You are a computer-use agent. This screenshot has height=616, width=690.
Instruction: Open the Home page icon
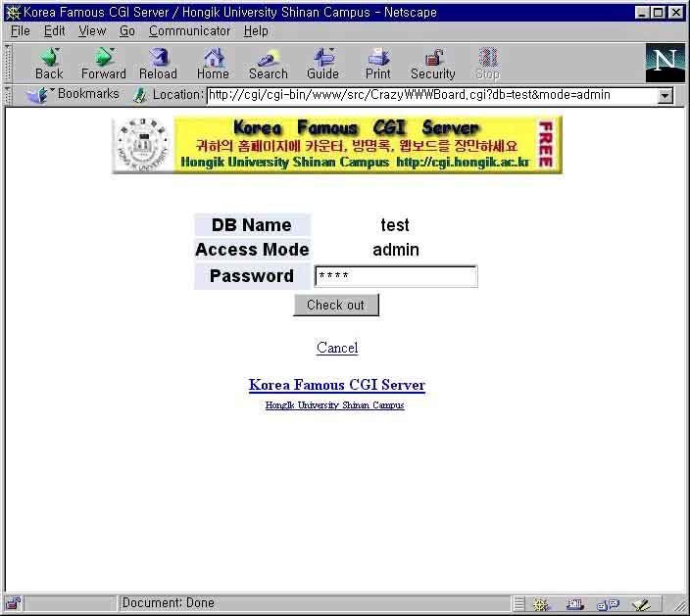pos(213,64)
